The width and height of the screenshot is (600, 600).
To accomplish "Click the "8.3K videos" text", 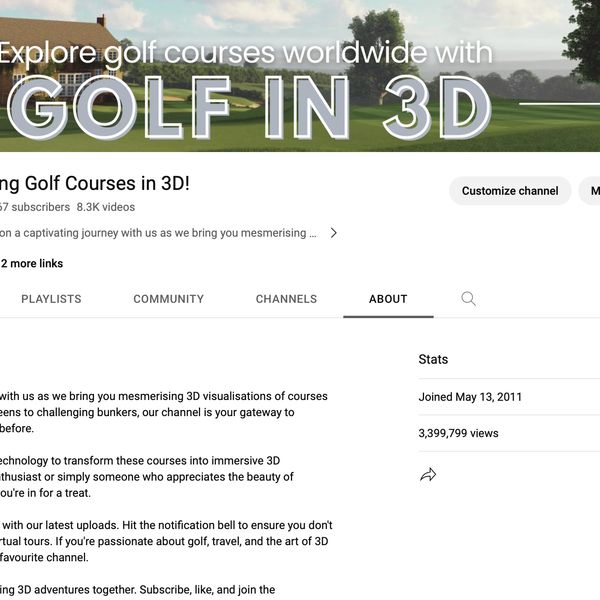I will 106,207.
